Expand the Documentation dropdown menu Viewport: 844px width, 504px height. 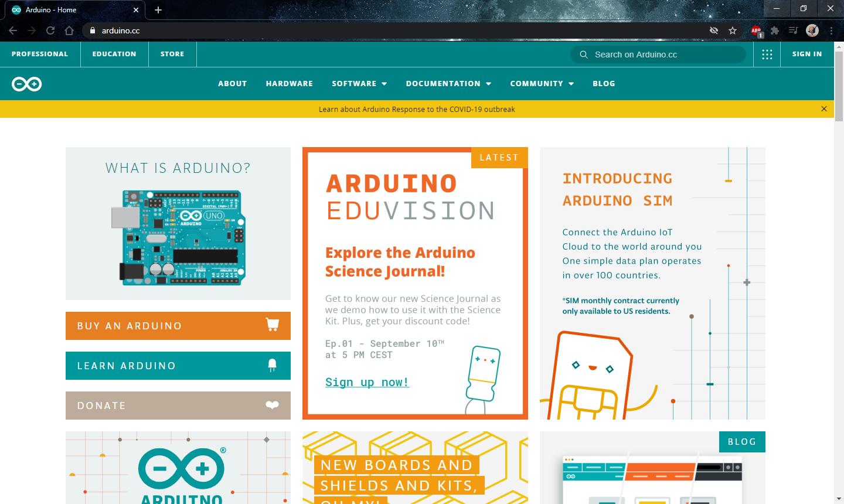[x=448, y=84]
